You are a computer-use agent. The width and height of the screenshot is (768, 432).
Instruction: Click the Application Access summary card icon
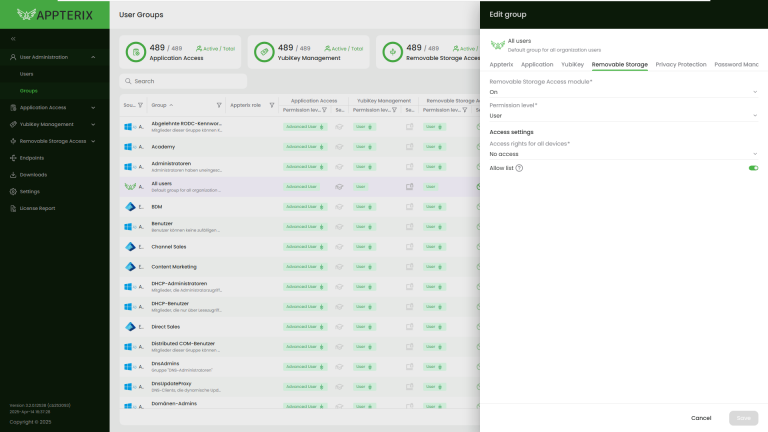click(136, 52)
